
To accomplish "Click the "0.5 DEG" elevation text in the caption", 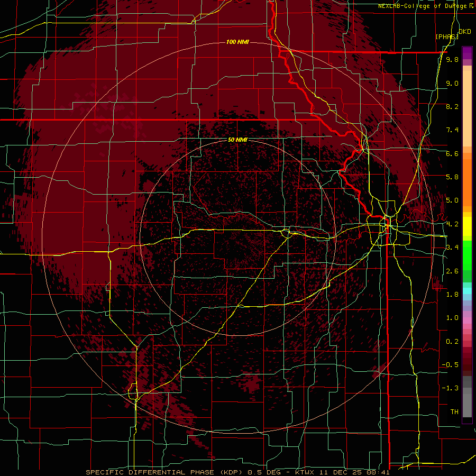I will [x=265, y=472].
